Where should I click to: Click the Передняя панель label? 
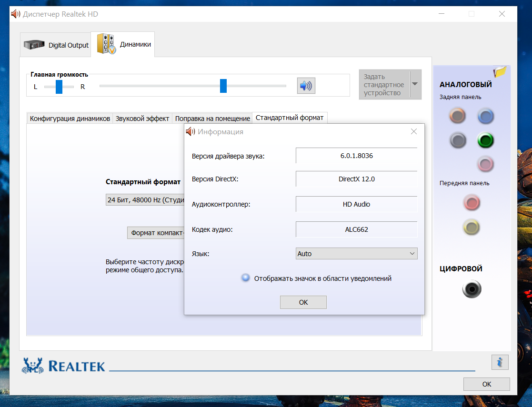point(464,183)
